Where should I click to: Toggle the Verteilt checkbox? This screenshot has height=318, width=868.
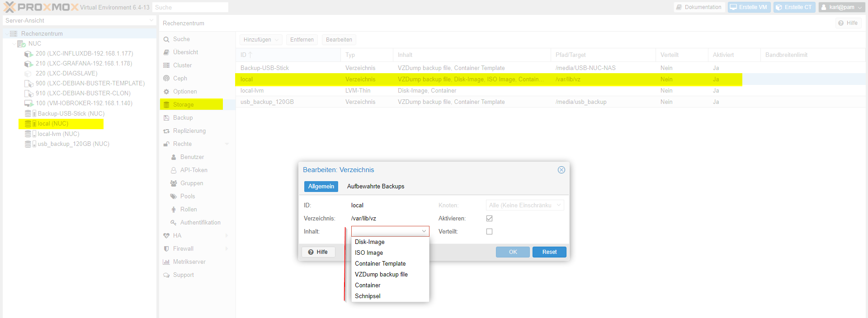[489, 231]
